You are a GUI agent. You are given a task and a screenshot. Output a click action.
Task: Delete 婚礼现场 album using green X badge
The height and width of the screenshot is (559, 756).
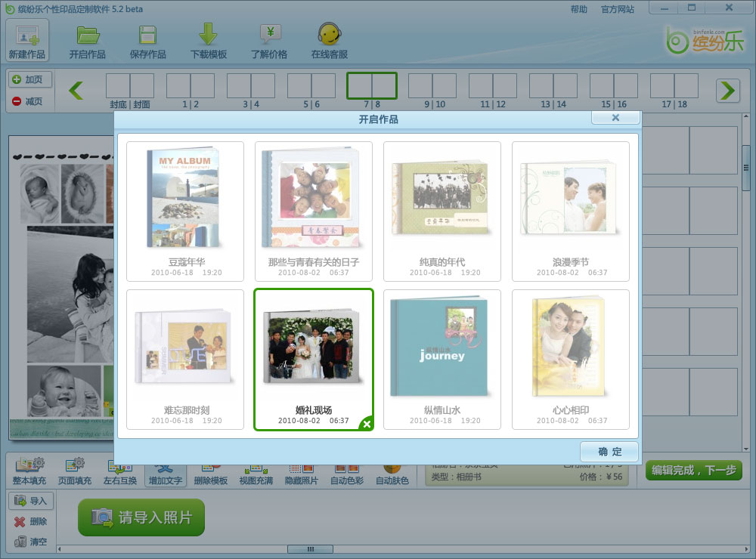366,425
